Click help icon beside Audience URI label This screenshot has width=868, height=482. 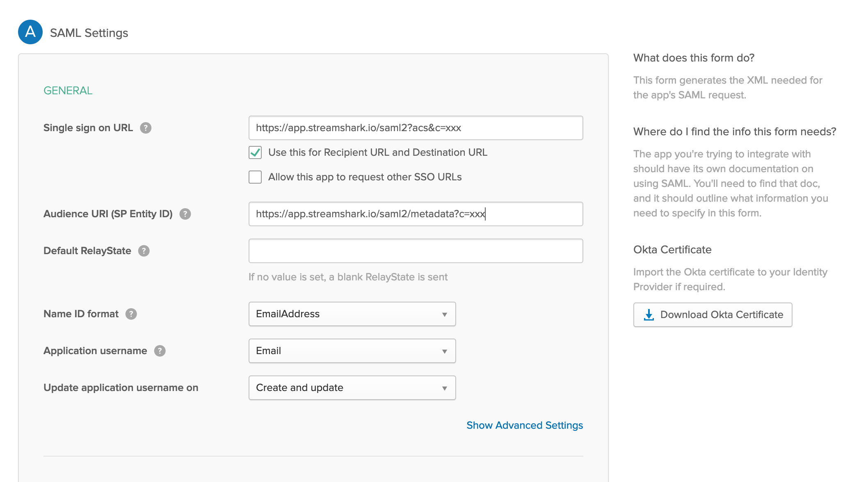pos(185,214)
